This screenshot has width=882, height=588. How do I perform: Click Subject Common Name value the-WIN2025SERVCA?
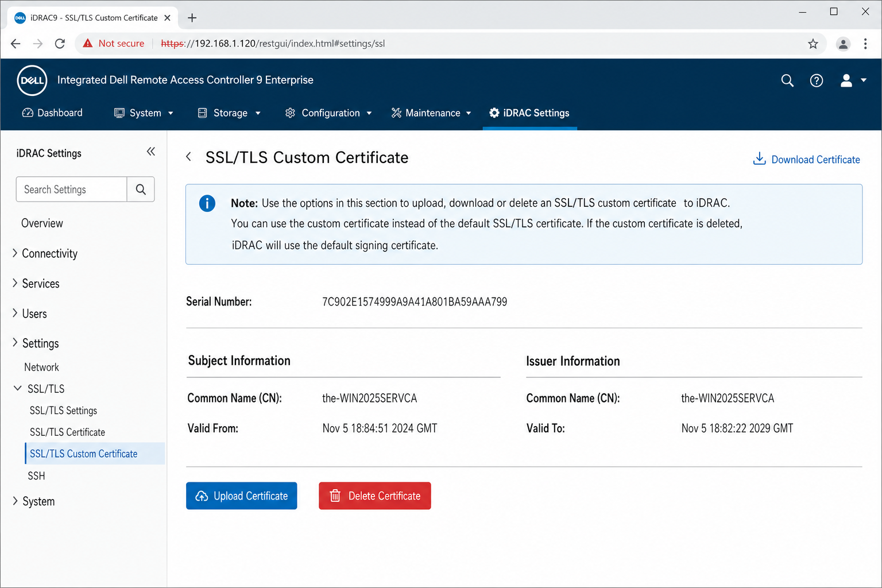(370, 399)
